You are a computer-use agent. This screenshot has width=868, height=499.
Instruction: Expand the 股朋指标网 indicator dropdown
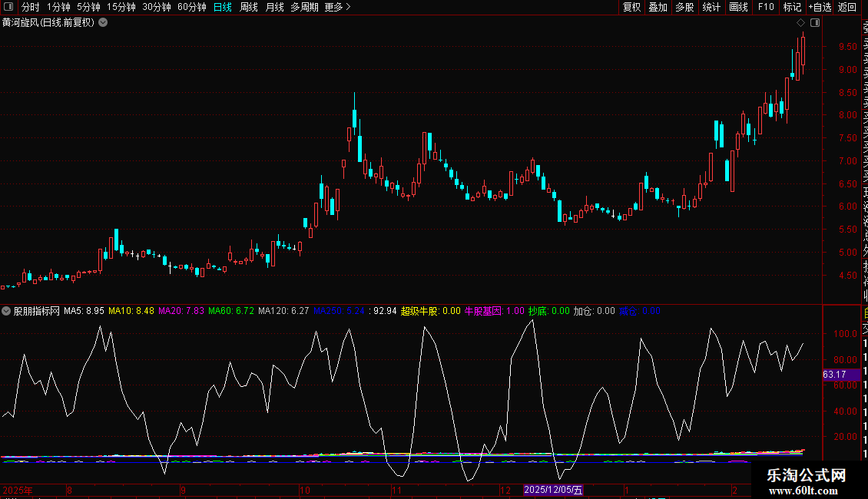click(6, 311)
